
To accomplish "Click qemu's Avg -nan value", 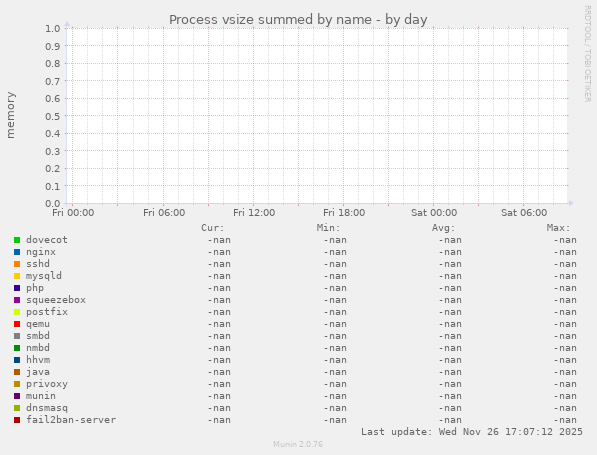I will tap(450, 324).
